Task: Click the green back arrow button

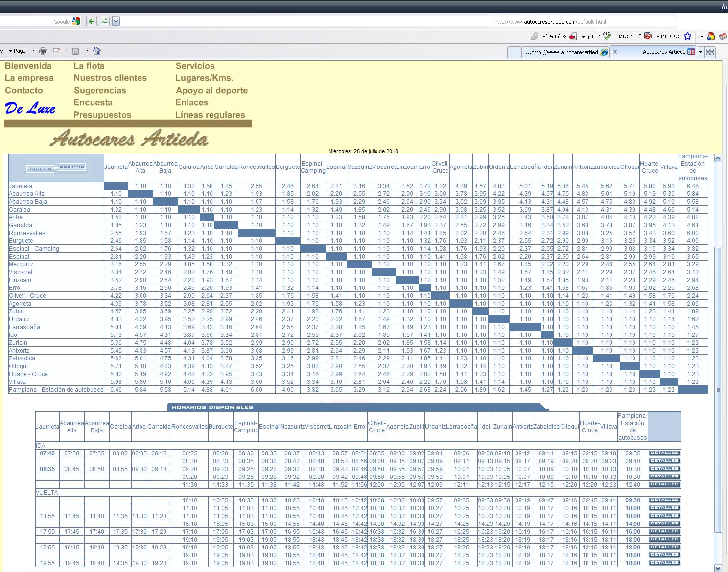Action: 91,21
